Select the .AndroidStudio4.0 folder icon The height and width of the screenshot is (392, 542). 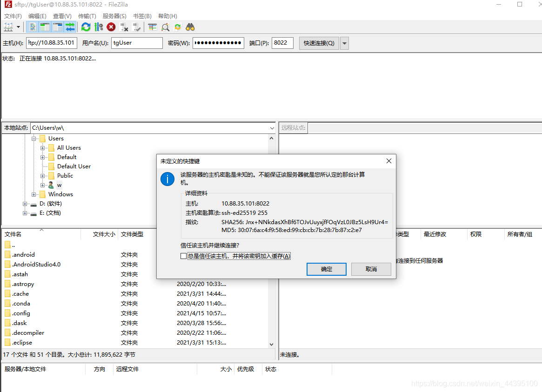click(7, 264)
